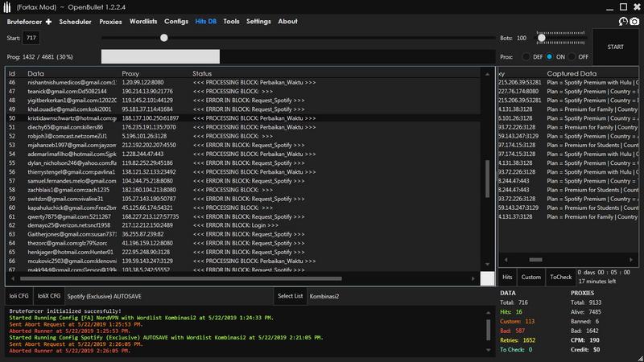The width and height of the screenshot is (644, 362).
Task: Click the loliX CFG button
Action: point(49,296)
